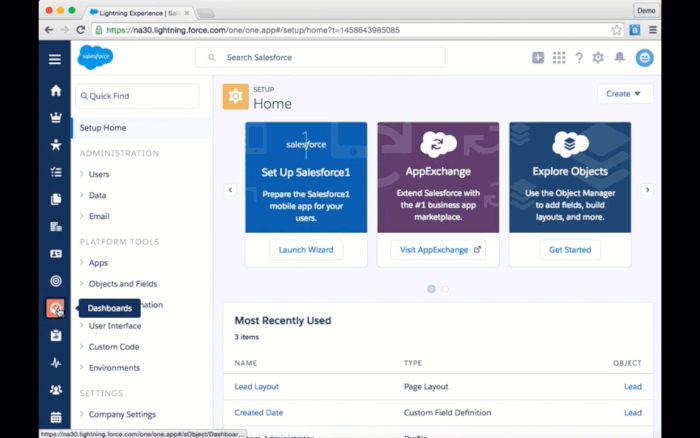The image size is (700, 438).
Task: Show next carousel cards
Action: [647, 190]
